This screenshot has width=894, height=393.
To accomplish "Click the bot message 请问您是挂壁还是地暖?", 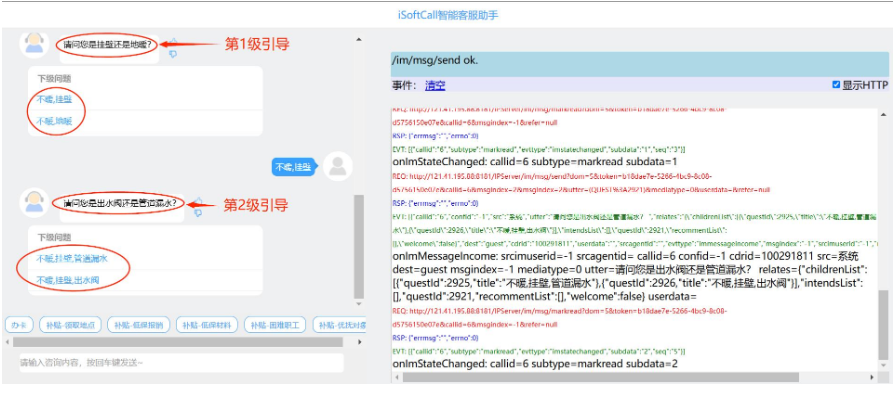I will [x=107, y=44].
